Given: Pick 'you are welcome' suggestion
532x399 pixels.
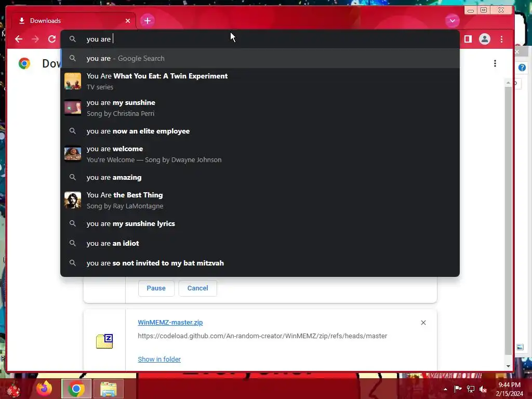Looking at the screenshot, I should click(260, 154).
